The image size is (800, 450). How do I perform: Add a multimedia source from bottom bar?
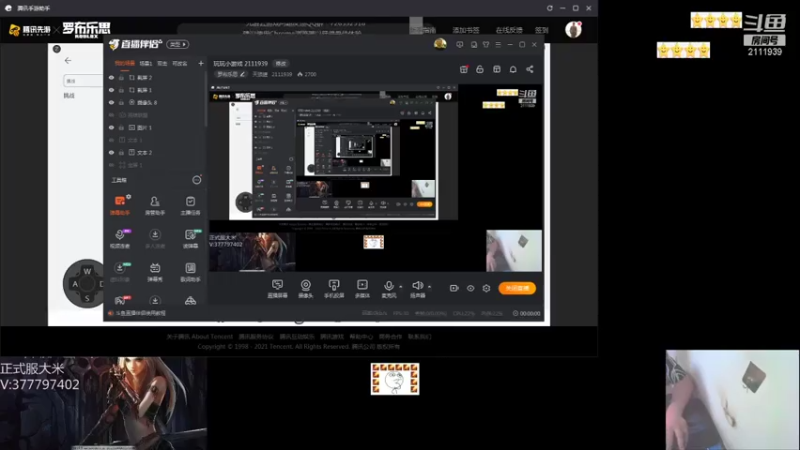tap(362, 288)
